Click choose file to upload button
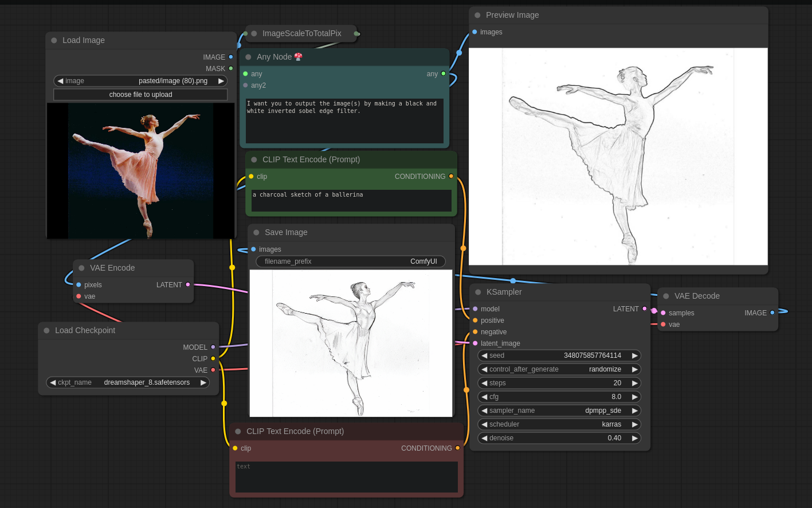812x508 pixels. tap(140, 95)
